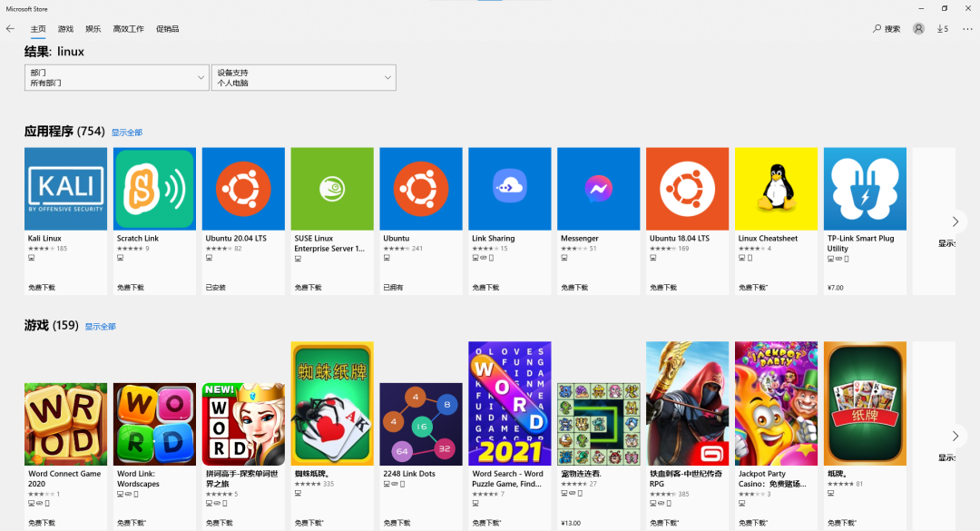Open the Kali Linux app icon
Screen dimensions: 980x531
click(x=65, y=189)
